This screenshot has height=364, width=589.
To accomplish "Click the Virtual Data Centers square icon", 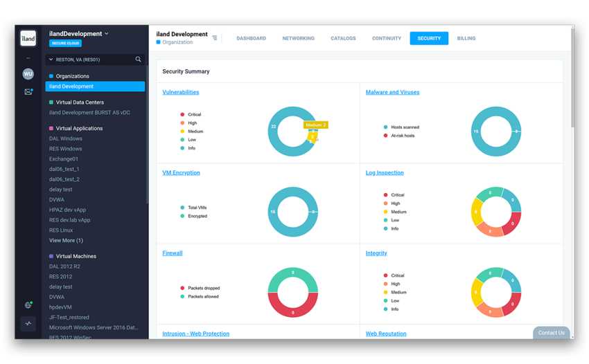I will pyautogui.click(x=51, y=102).
